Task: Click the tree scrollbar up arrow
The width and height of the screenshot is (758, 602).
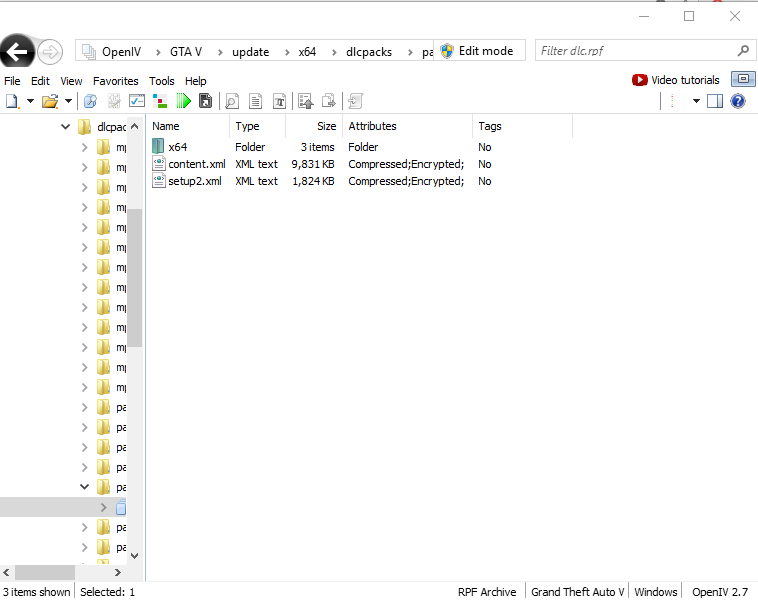Action: click(135, 126)
